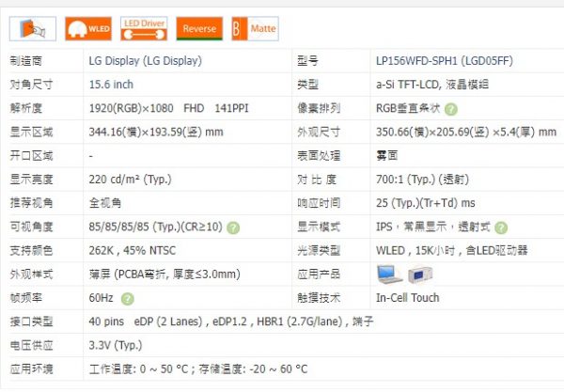Select the 雾面 surface treatment value

[387, 155]
